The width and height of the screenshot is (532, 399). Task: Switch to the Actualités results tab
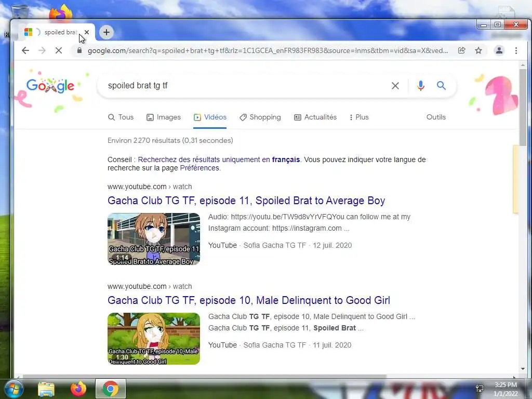pos(315,117)
